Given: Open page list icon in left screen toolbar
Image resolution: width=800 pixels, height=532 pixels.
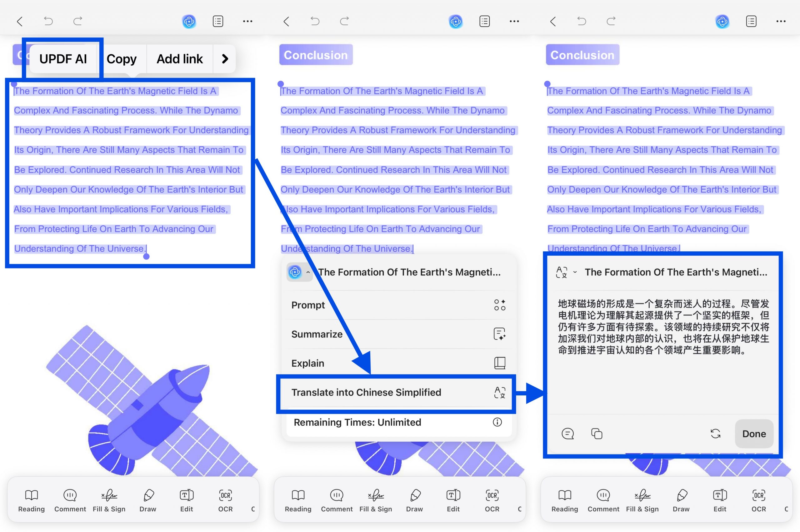Looking at the screenshot, I should [x=218, y=21].
